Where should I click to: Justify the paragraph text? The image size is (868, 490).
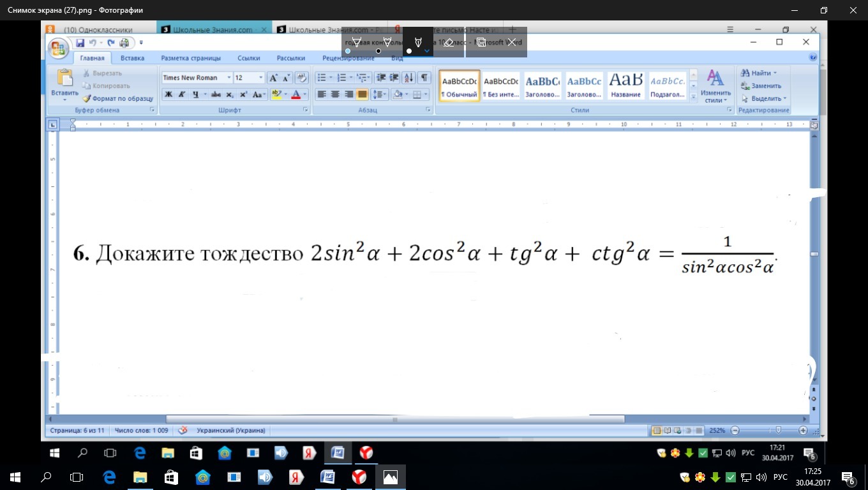(x=362, y=94)
